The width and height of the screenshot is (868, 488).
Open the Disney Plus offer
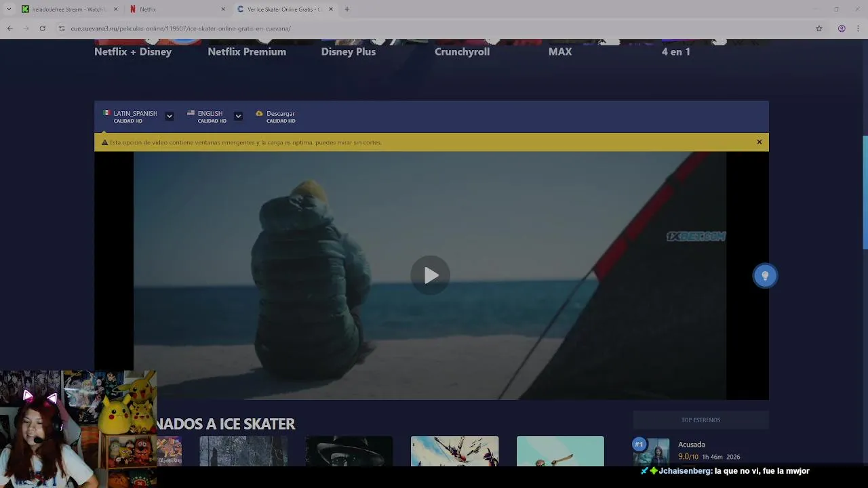point(349,52)
